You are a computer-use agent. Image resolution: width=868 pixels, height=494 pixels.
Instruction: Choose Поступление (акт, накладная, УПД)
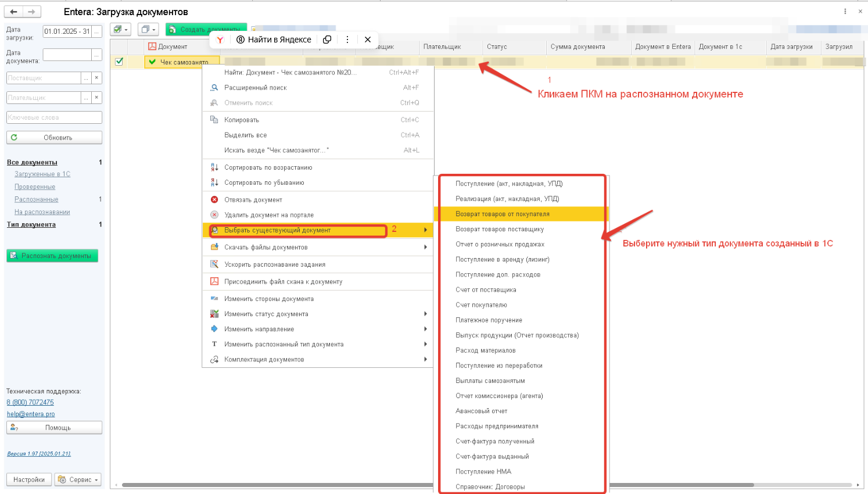point(521,184)
